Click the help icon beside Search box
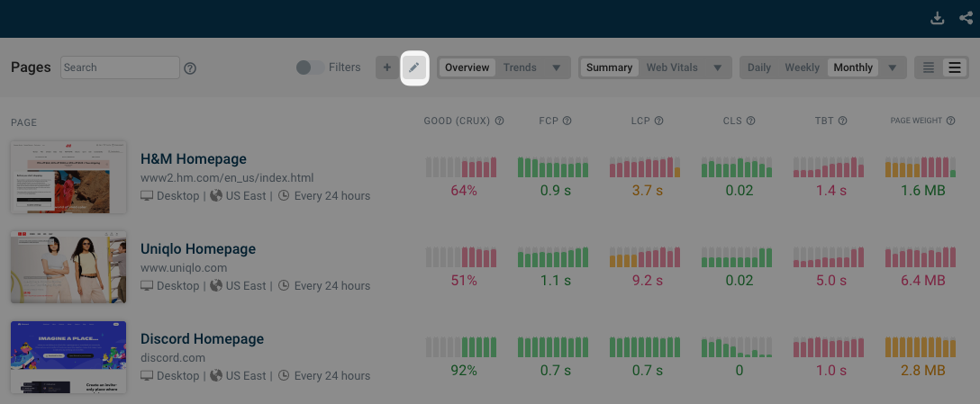980x404 pixels. click(191, 68)
